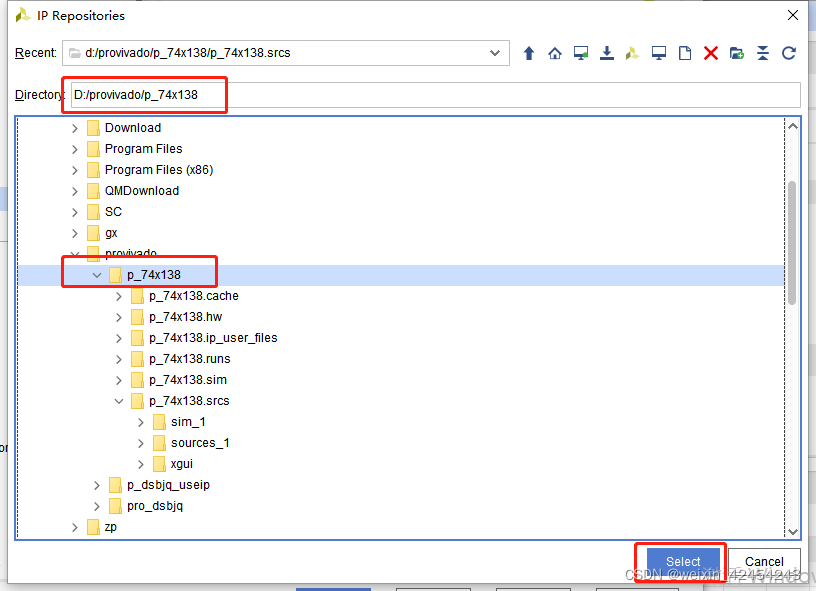The width and height of the screenshot is (816, 591).
Task: Click the download arrow toolbar icon
Action: pos(607,53)
